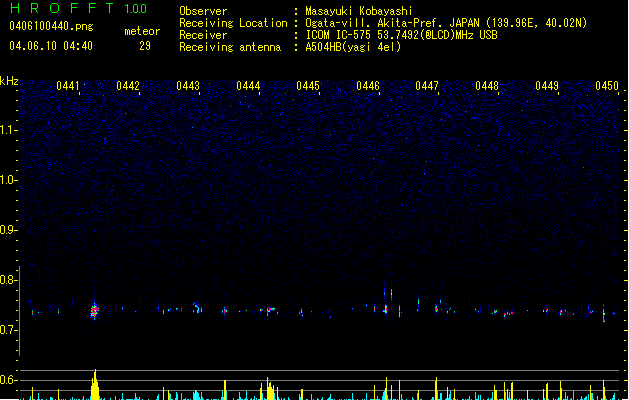The height and width of the screenshot is (400, 629).
Task: Click the 0448 time marker
Action: click(x=487, y=86)
